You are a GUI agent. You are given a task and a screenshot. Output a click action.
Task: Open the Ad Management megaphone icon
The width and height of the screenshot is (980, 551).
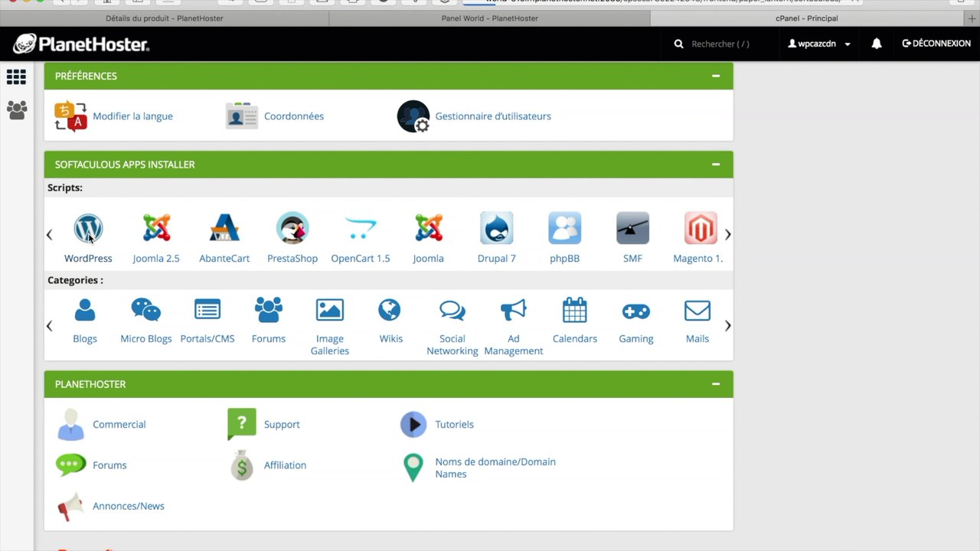tap(514, 310)
